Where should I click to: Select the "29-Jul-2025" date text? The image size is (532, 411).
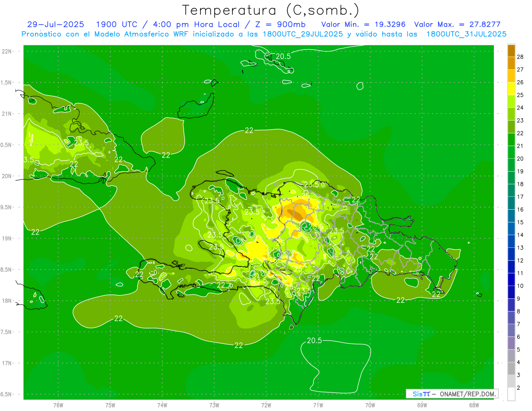(57, 24)
